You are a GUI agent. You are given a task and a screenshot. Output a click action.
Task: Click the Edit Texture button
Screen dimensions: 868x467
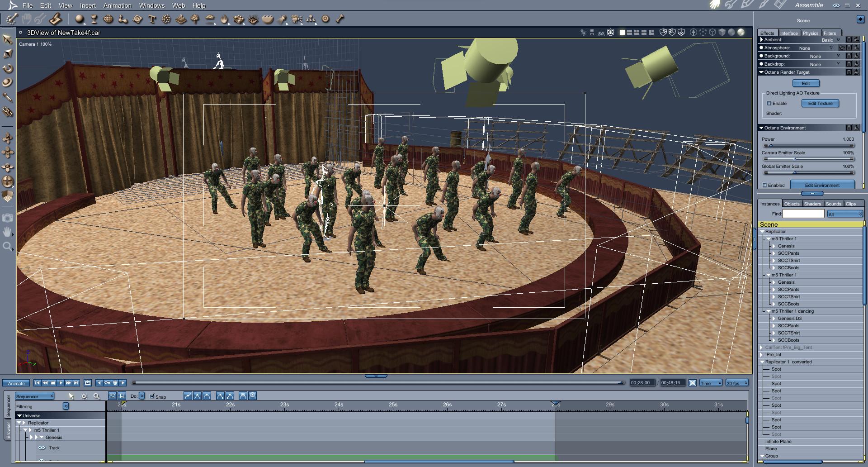click(x=821, y=104)
